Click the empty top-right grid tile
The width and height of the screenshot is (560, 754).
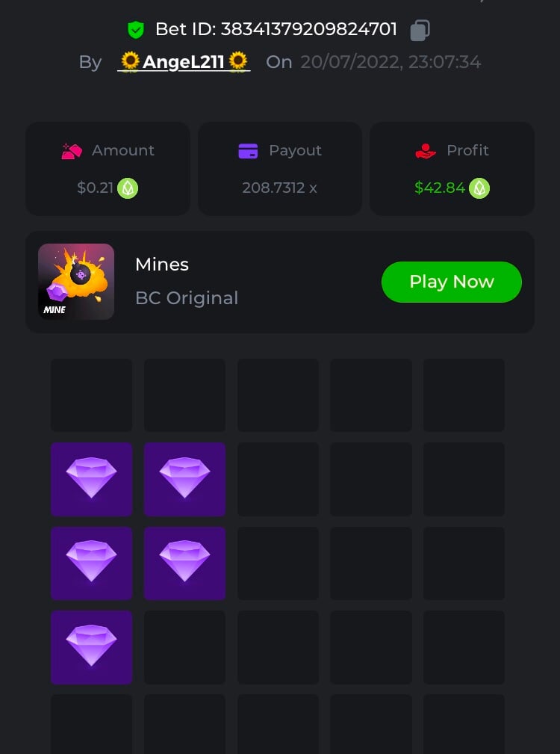click(x=464, y=395)
